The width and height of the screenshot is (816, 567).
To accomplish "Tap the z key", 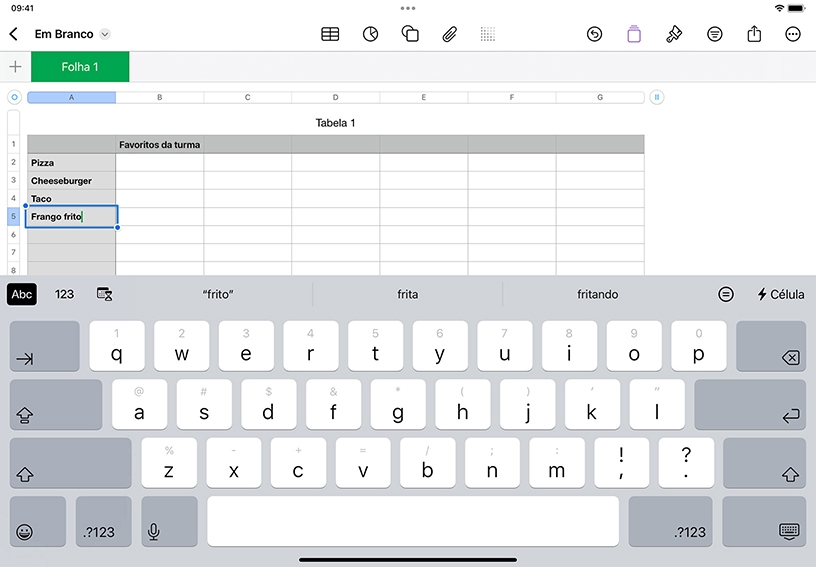I will pyautogui.click(x=169, y=463).
